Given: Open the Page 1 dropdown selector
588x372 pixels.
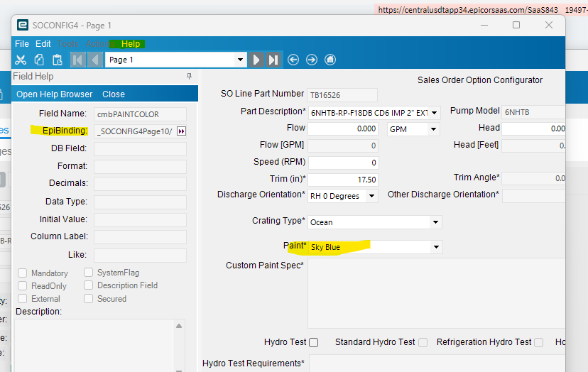Looking at the screenshot, I should tap(240, 60).
